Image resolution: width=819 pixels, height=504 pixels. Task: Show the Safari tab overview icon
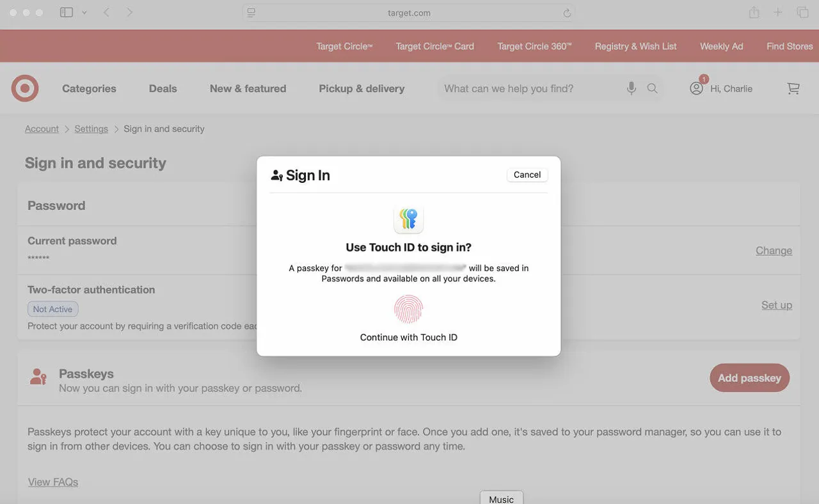(802, 12)
